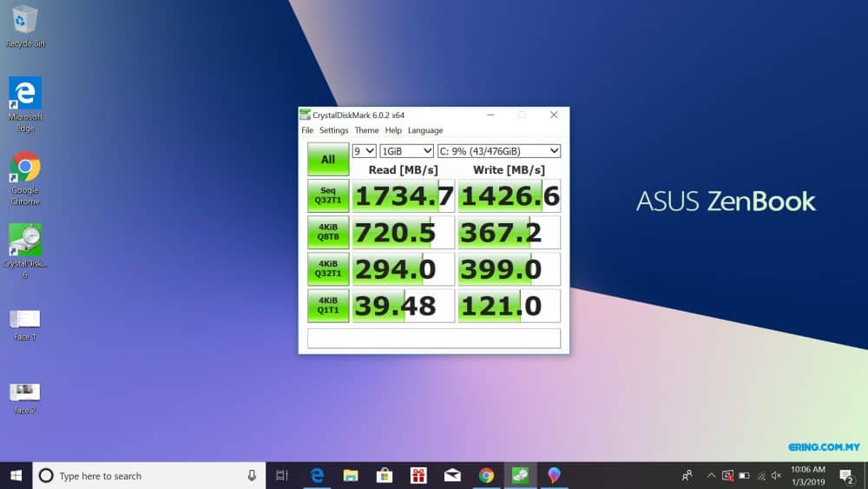
Task: Open the test count dropdown showing 9
Action: coord(365,150)
